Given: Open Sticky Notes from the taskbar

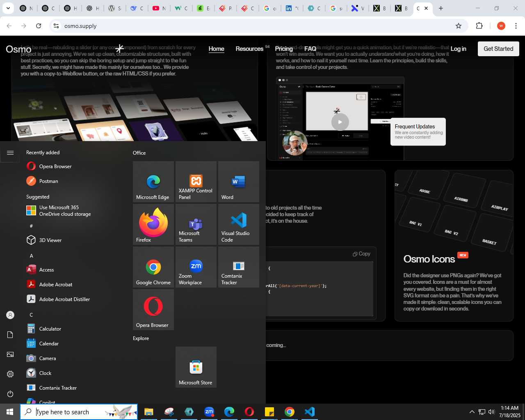Looking at the screenshot, I should tap(269, 412).
